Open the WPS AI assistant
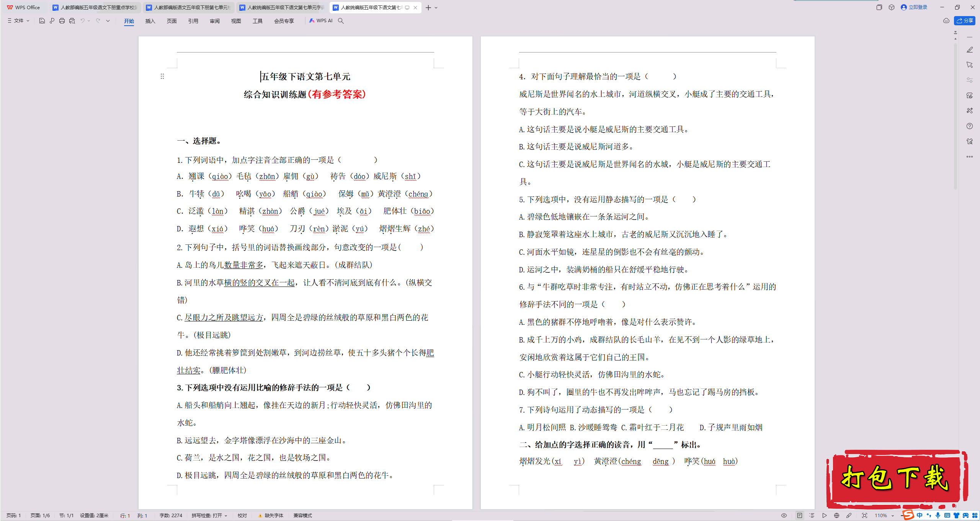The width and height of the screenshot is (980, 521). coord(321,21)
